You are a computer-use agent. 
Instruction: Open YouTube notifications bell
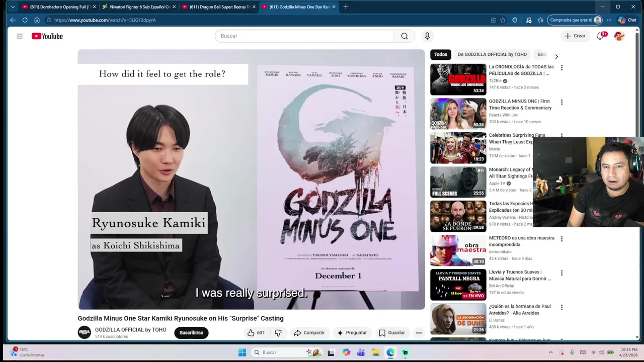pos(600,36)
